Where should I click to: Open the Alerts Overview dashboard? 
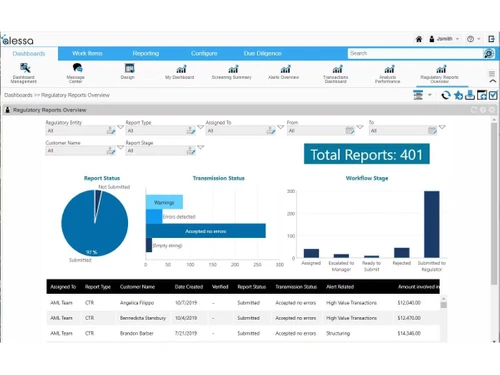coord(284,72)
